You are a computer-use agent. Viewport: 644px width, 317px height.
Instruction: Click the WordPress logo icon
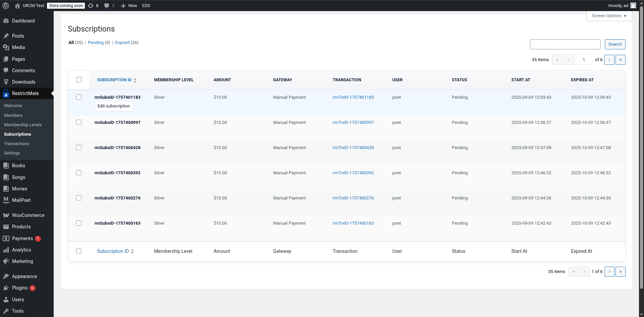(6, 6)
